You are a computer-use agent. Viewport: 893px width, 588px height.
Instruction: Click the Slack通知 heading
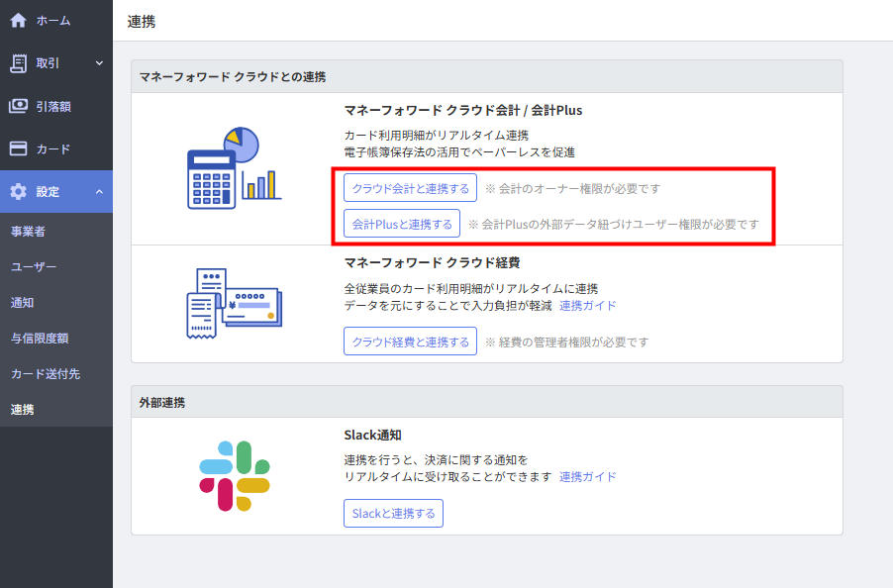[x=372, y=435]
